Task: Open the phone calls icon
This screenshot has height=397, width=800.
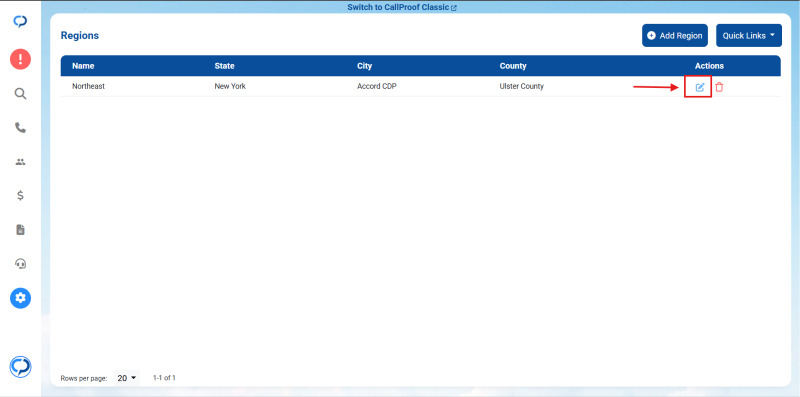Action: 20,128
